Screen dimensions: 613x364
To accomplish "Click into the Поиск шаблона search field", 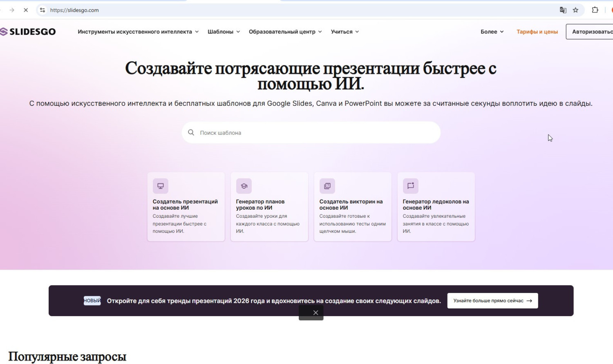I will point(315,133).
